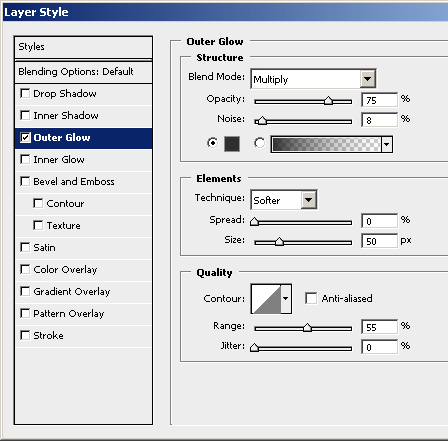
Task: Click the Size value field showing 50
Action: pyautogui.click(x=379, y=241)
